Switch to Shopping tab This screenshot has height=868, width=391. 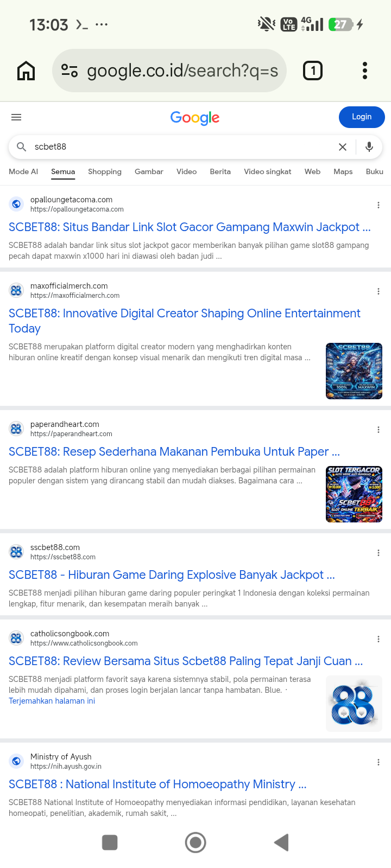pos(105,171)
